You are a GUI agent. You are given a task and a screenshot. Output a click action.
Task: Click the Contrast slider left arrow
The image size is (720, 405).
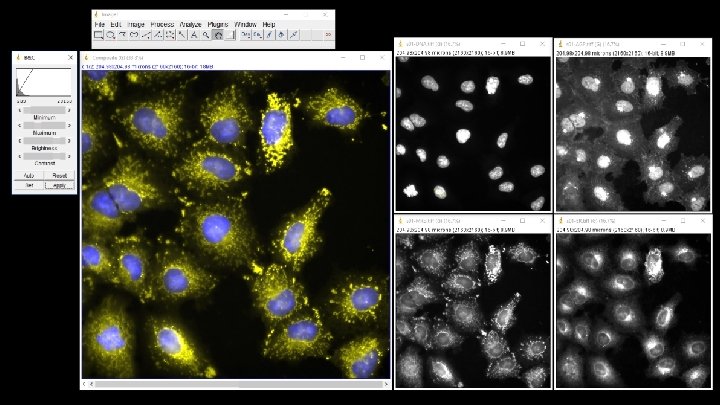[19, 156]
